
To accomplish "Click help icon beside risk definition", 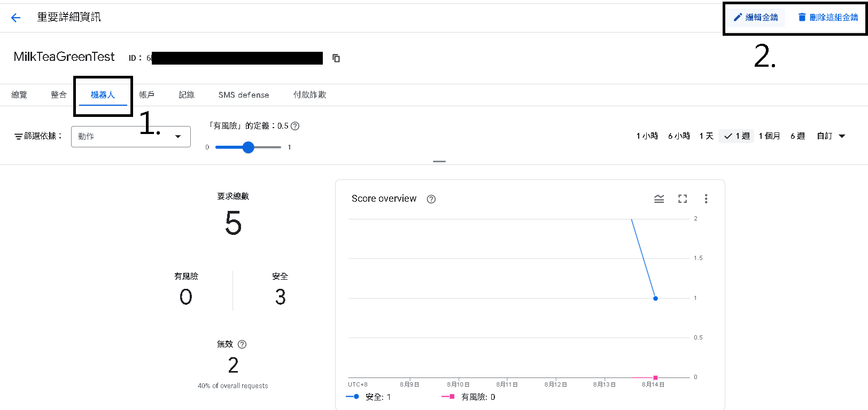I will pos(295,126).
